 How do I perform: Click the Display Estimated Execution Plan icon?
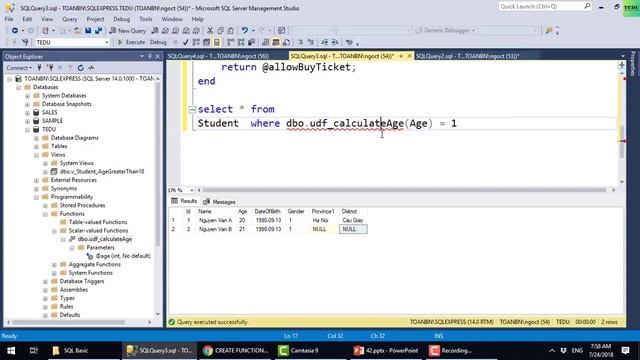point(196,42)
